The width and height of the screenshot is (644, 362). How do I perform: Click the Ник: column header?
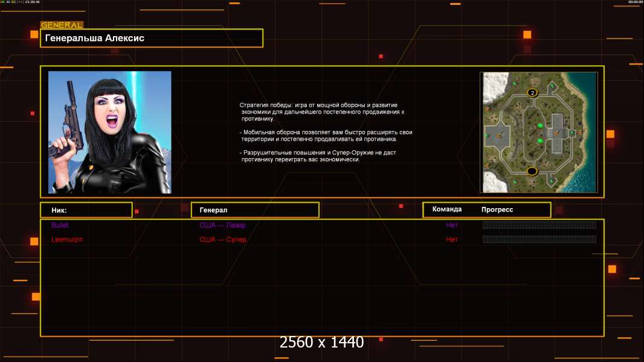click(86, 210)
